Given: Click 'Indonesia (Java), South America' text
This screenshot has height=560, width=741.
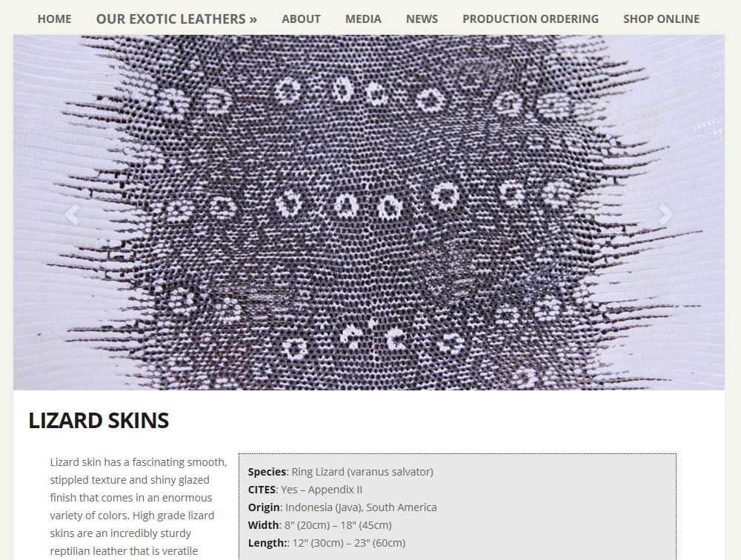Looking at the screenshot, I should coord(361,507).
